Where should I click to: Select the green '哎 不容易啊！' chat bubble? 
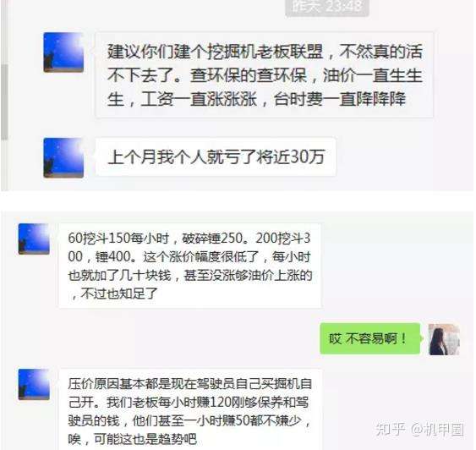tap(370, 338)
